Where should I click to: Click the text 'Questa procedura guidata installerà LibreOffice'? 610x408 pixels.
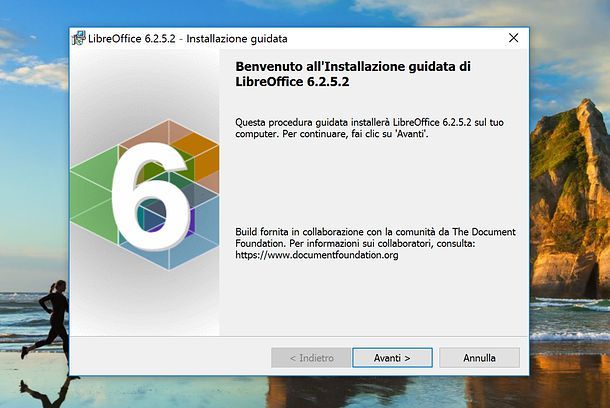(x=337, y=123)
